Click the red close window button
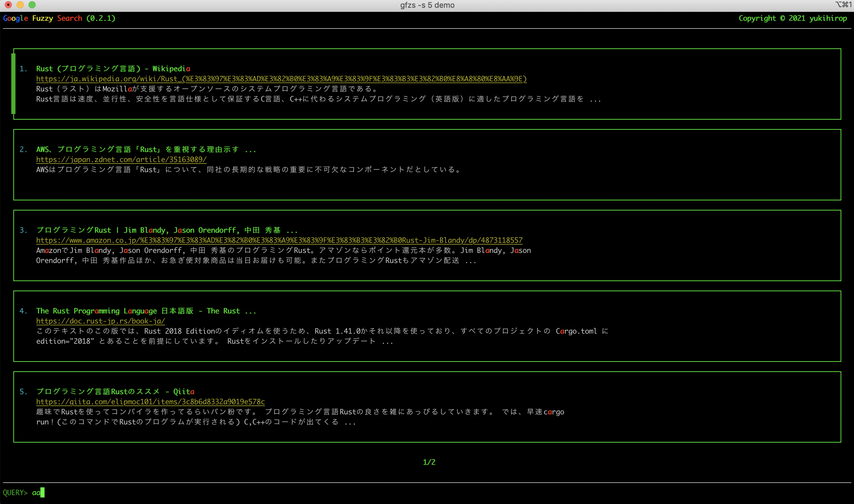The image size is (854, 504). tap(8, 5)
